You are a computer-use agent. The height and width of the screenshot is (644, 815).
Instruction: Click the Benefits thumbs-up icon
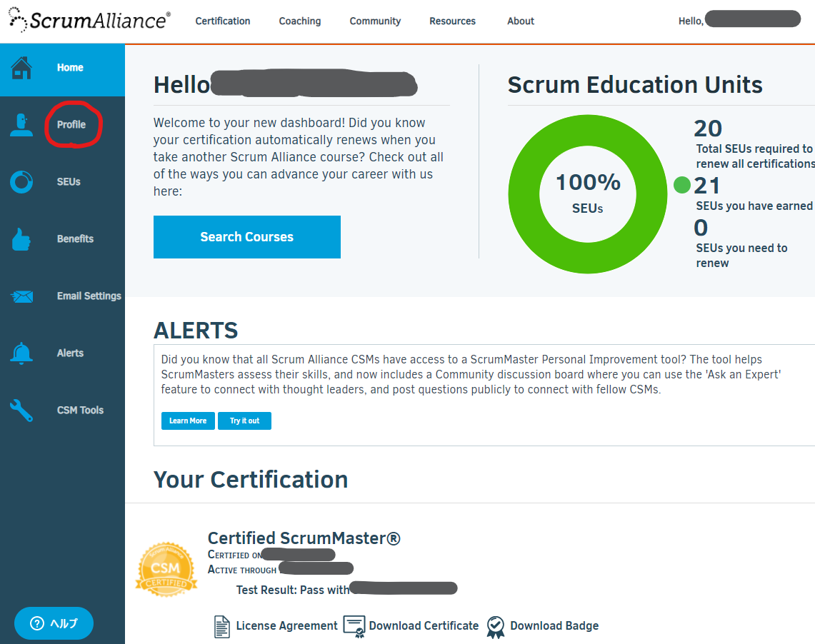[x=21, y=239]
